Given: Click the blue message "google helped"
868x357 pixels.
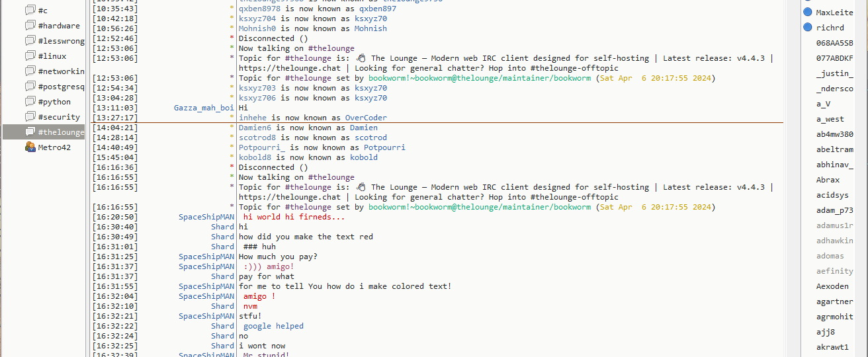Looking at the screenshot, I should (x=273, y=326).
